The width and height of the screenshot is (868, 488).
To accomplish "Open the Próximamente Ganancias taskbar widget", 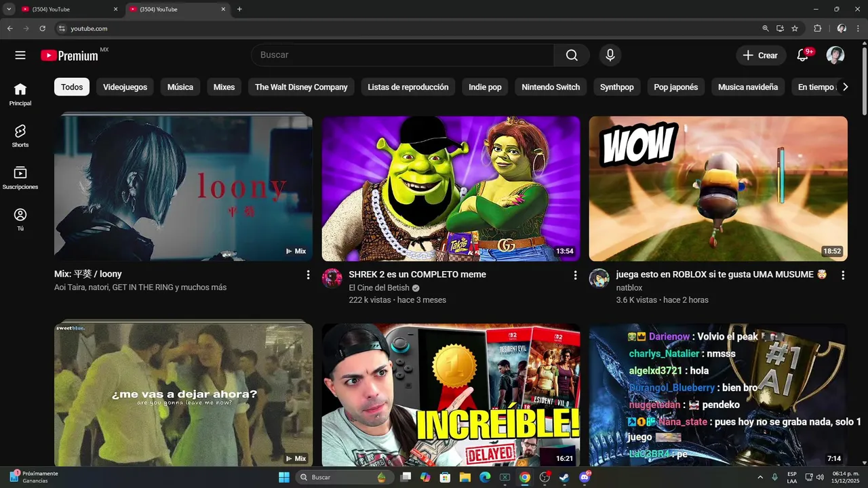I will (34, 477).
